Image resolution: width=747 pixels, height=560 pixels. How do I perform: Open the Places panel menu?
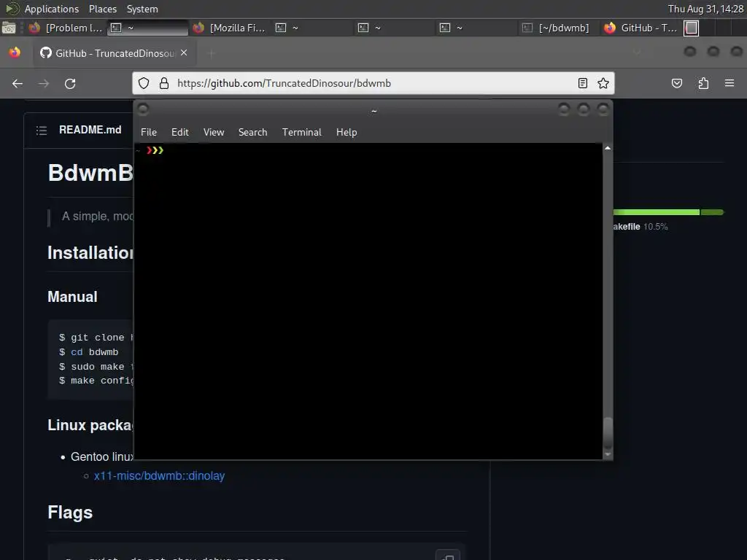[103, 9]
